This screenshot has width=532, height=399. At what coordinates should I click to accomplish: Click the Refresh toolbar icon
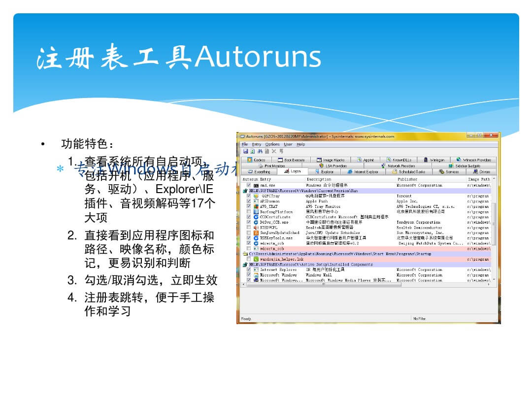click(252, 151)
